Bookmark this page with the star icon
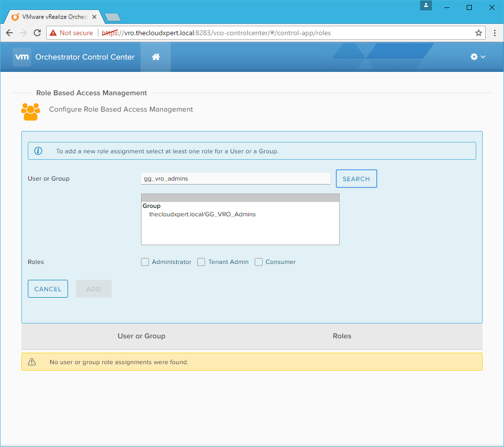 (478, 33)
